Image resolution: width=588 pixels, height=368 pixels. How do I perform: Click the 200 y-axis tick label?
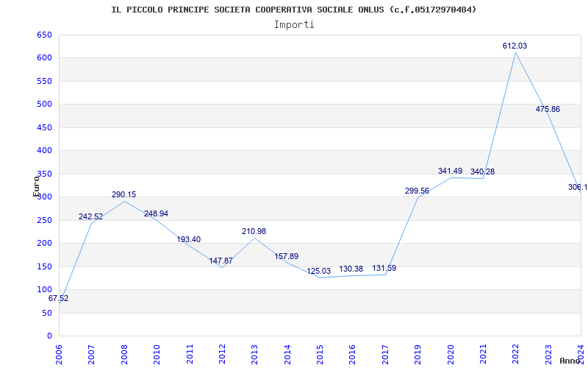(x=44, y=244)
